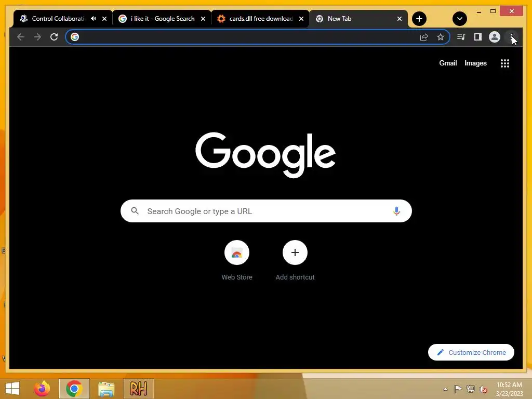Screen dimensions: 532x399
Task: Click the Search Google or type a URL box
Action: click(266, 211)
